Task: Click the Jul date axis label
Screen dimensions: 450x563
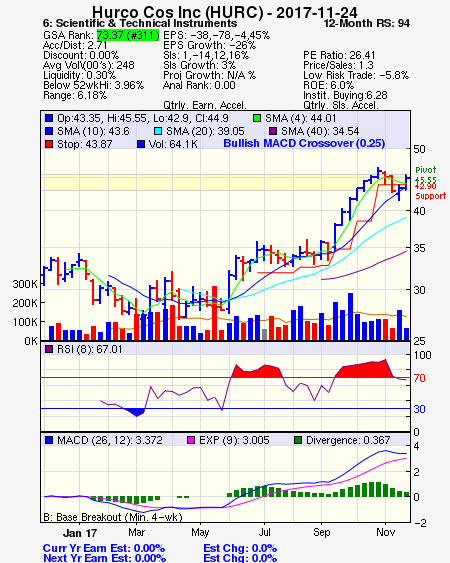Action: pos(264,532)
